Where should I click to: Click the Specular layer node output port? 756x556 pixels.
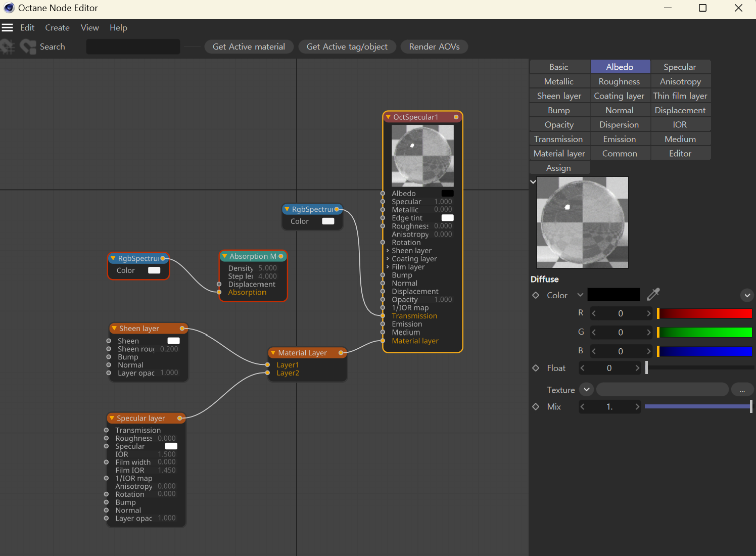pyautogui.click(x=180, y=418)
